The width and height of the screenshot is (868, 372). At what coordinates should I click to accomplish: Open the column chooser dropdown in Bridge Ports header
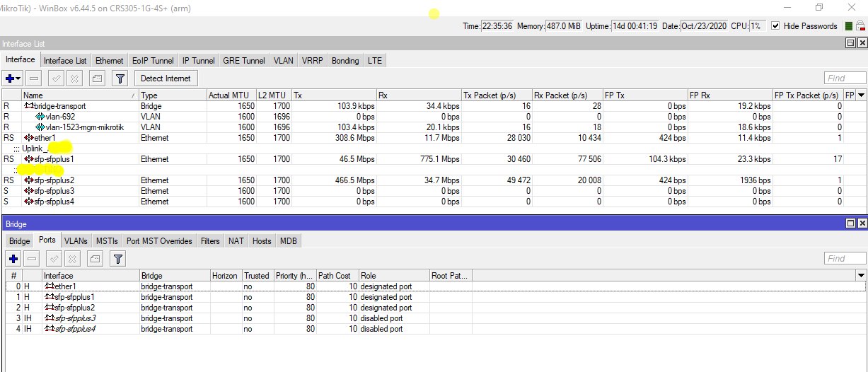pos(861,276)
